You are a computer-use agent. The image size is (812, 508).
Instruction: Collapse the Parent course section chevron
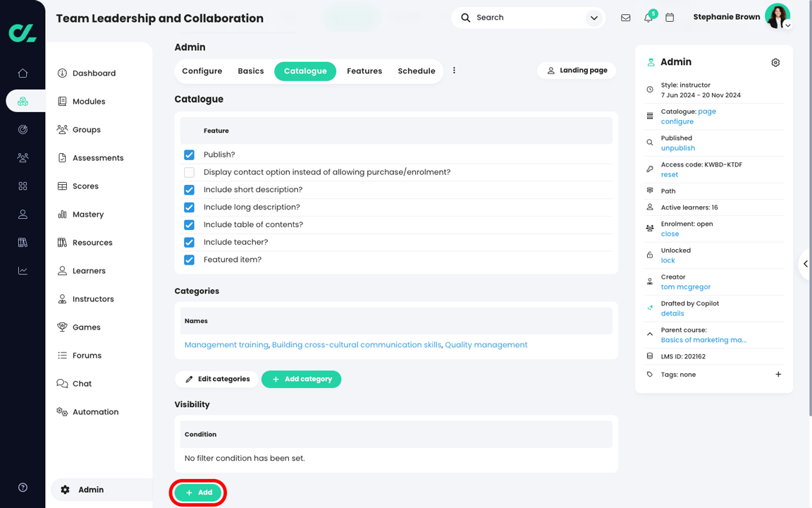pyautogui.click(x=650, y=334)
